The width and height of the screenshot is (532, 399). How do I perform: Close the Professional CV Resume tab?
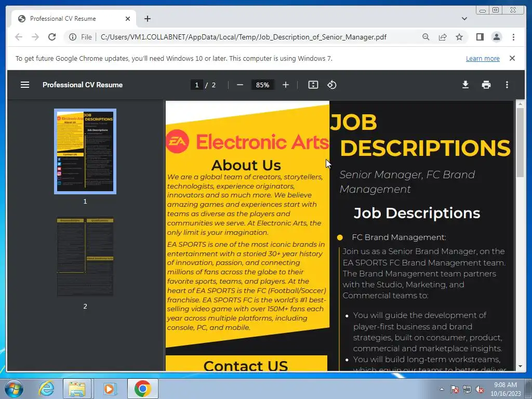pyautogui.click(x=128, y=19)
